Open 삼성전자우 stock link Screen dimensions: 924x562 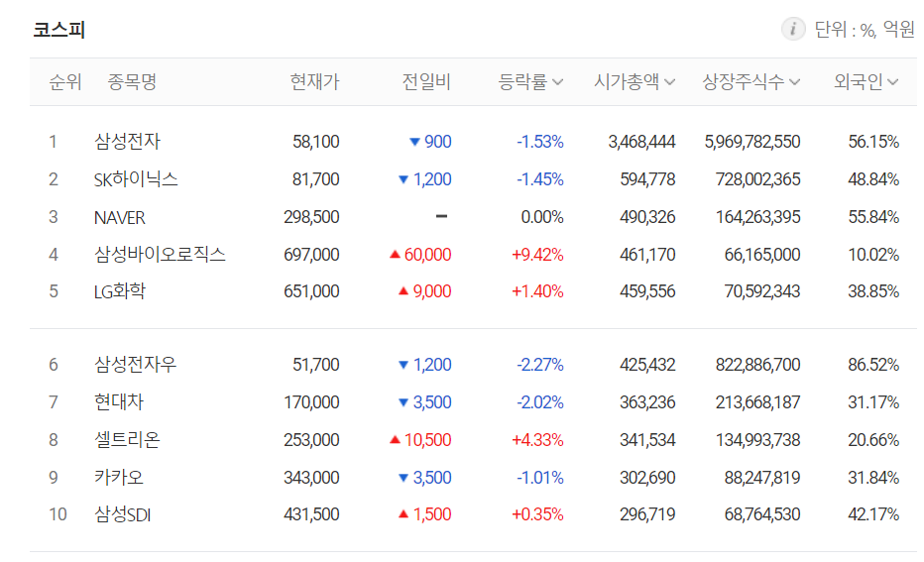click(135, 365)
